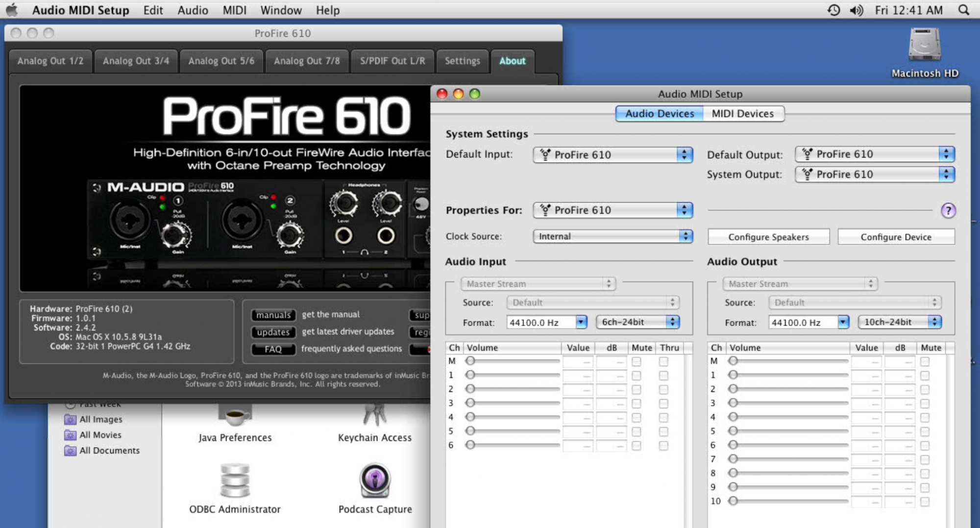
Task: Switch to Analog Out 7/8 tab
Action: pyautogui.click(x=307, y=61)
